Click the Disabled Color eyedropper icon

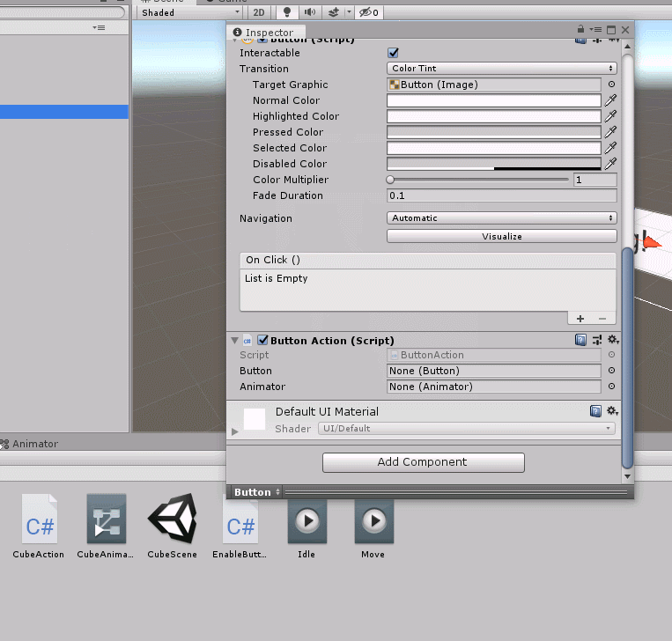tap(610, 164)
